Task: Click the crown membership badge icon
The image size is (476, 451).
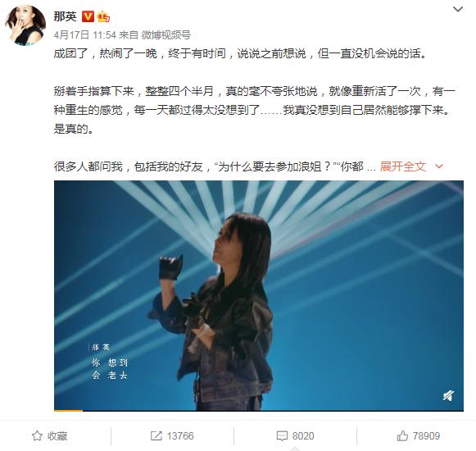Action: point(103,16)
